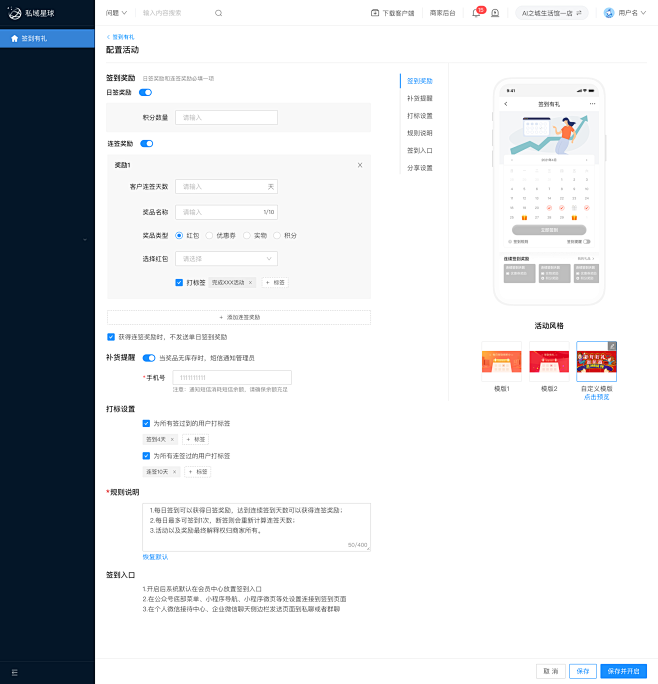Jump to 签到入口 section
Screen dimensions: 658x684
(419, 150)
